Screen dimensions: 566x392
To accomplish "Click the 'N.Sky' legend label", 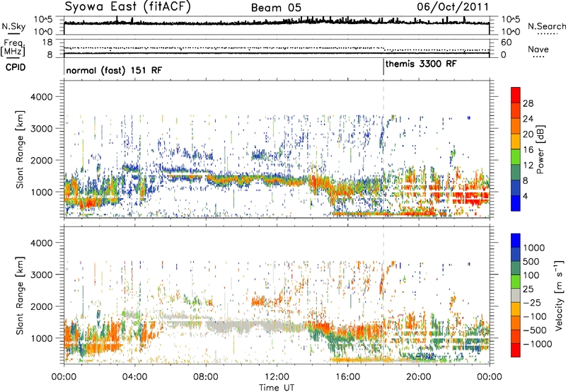I will coord(13,27).
